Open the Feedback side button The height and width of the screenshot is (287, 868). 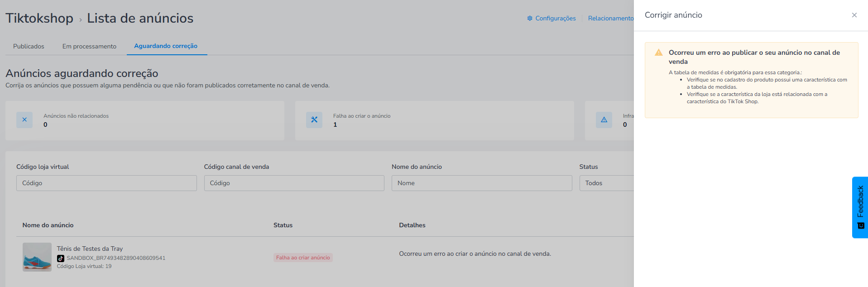[x=860, y=207]
